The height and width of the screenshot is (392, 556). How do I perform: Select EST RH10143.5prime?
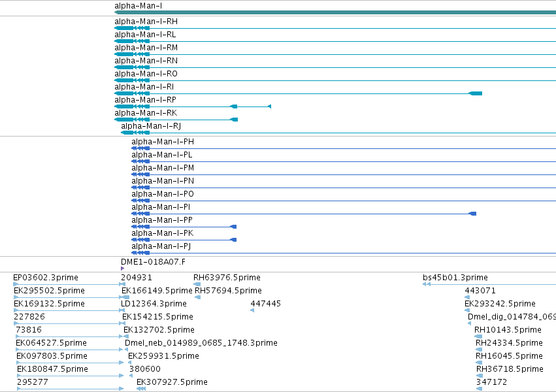(508, 331)
